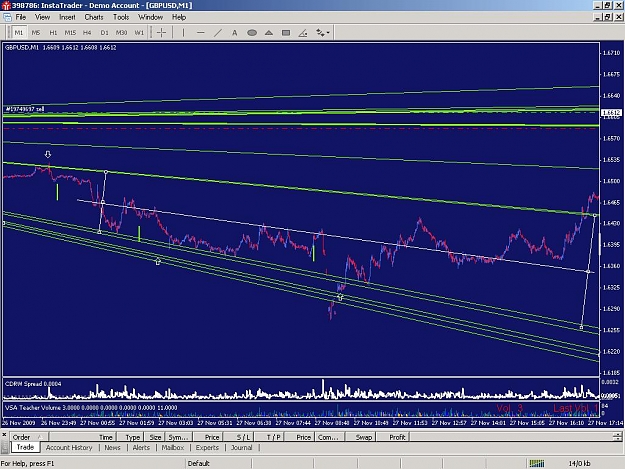Open the Charts menu
The width and height of the screenshot is (625, 469).
[94, 17]
